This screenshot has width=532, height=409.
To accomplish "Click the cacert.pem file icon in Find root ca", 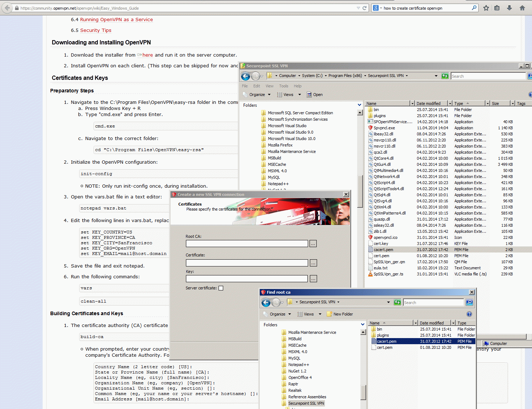I will [x=374, y=341].
